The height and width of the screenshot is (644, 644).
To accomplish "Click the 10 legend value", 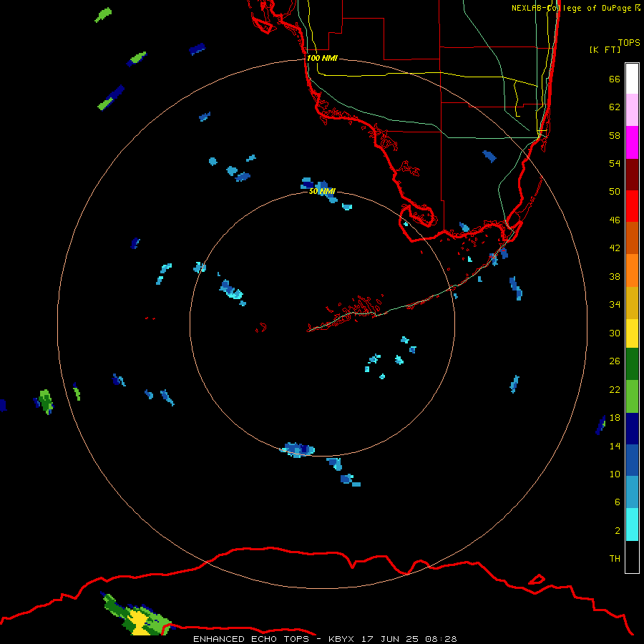I will point(615,474).
